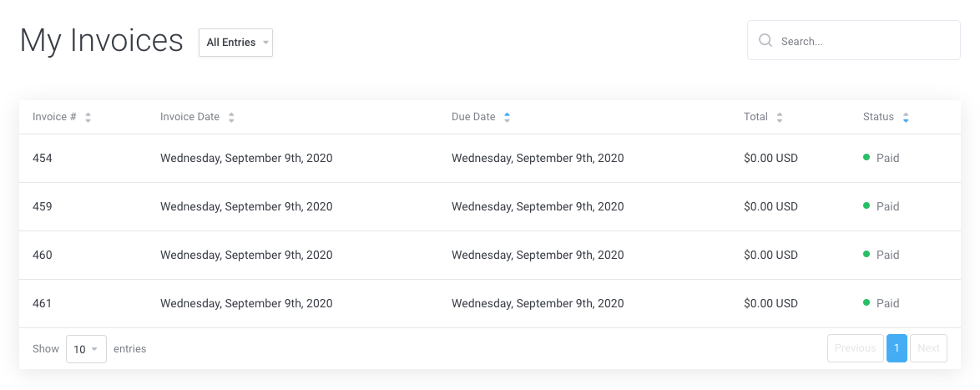The image size is (980, 390).
Task: Expand the Show 10 entries dropdown
Action: [86, 349]
